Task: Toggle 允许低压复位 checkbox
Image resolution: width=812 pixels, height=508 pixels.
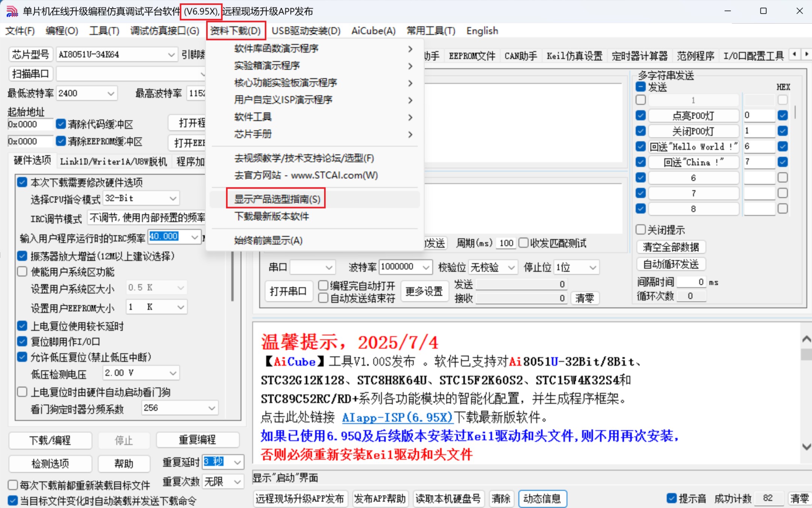Action: click(x=22, y=357)
